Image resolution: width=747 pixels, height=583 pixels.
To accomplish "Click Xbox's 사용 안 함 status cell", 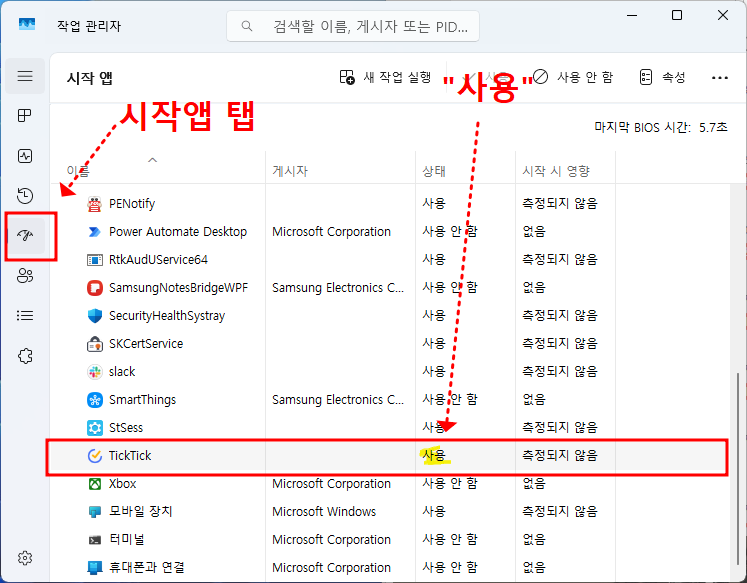I will (x=450, y=483).
